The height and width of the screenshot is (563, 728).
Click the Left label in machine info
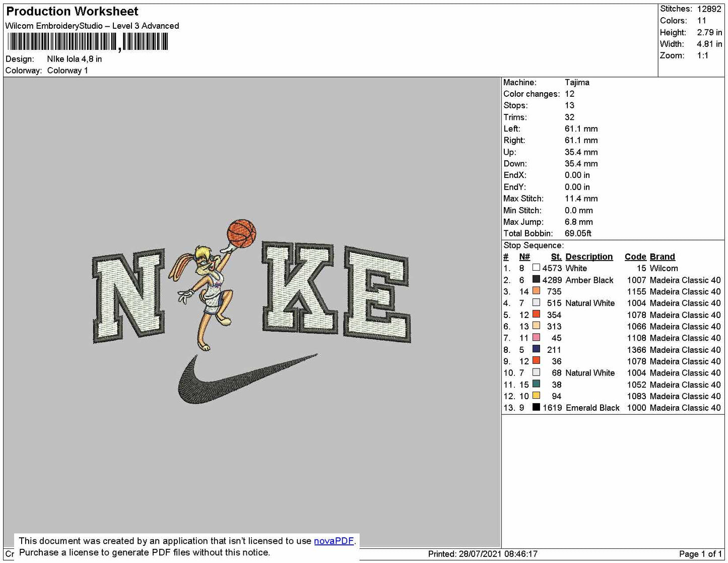pyautogui.click(x=512, y=129)
